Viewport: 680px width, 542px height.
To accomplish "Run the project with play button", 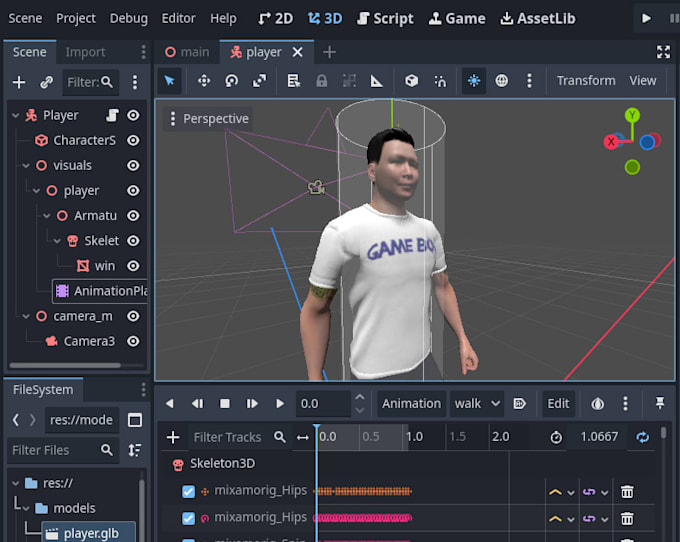I will pyautogui.click(x=646, y=18).
